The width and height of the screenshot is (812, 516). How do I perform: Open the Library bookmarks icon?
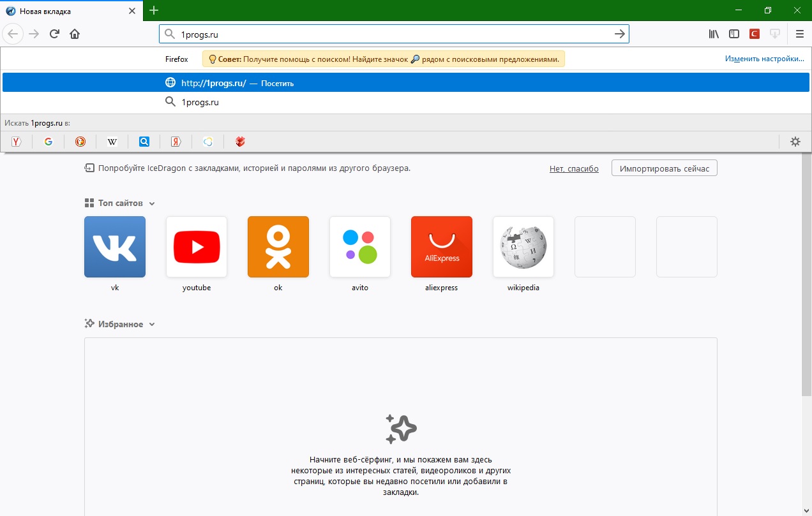coord(714,34)
